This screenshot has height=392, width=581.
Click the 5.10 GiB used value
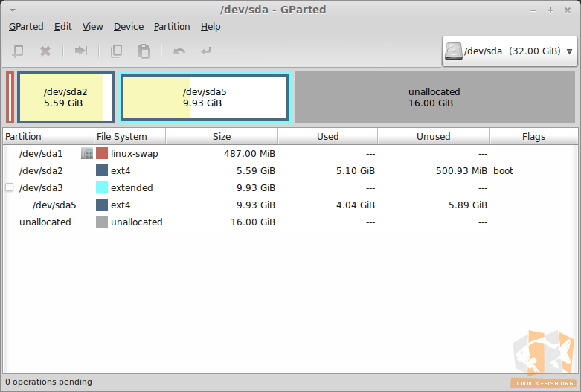356,171
